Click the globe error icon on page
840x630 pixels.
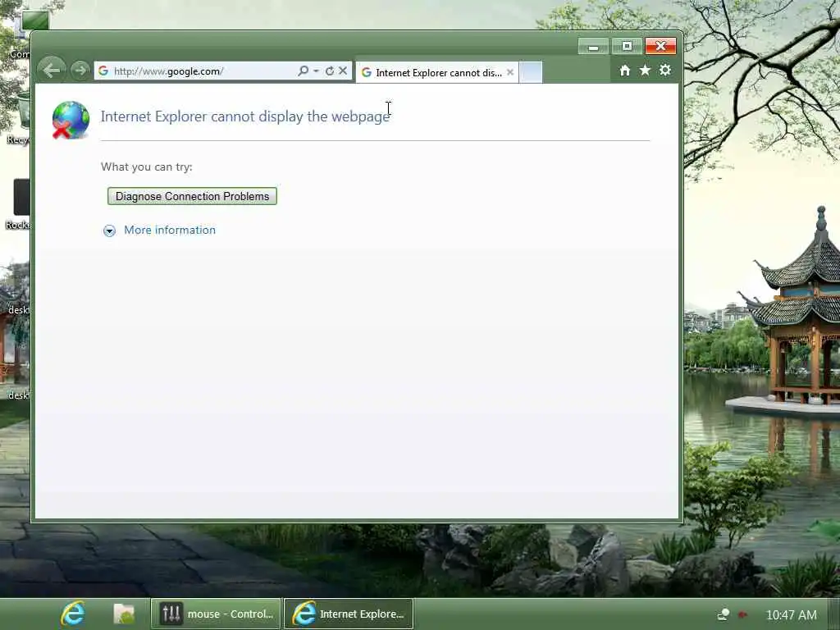(71, 120)
